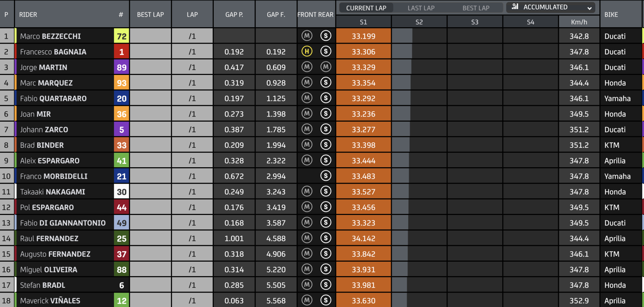Click Martin's purple number 89 badge
644x307 pixels.
coord(121,67)
